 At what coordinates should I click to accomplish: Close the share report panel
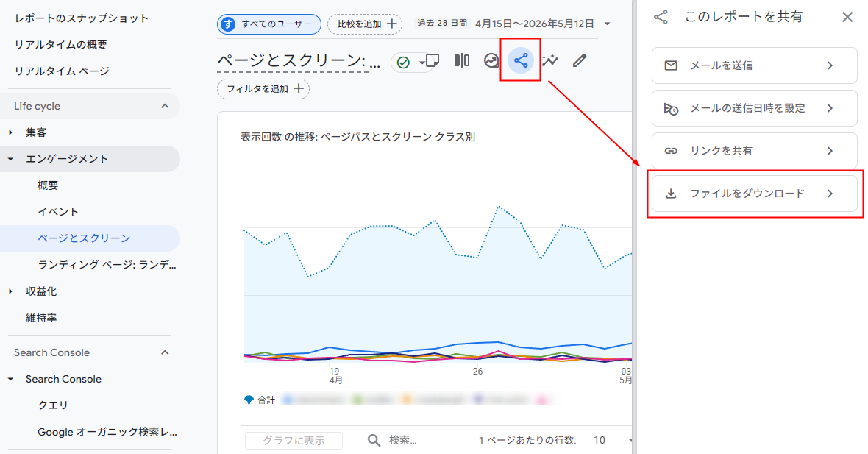tap(847, 17)
